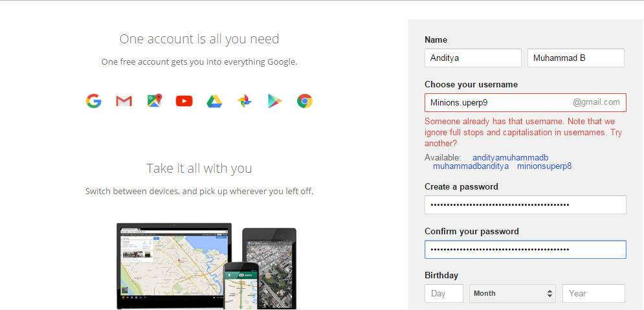Click the 'One account is all you need' heading
644x310 pixels.
pyautogui.click(x=199, y=39)
